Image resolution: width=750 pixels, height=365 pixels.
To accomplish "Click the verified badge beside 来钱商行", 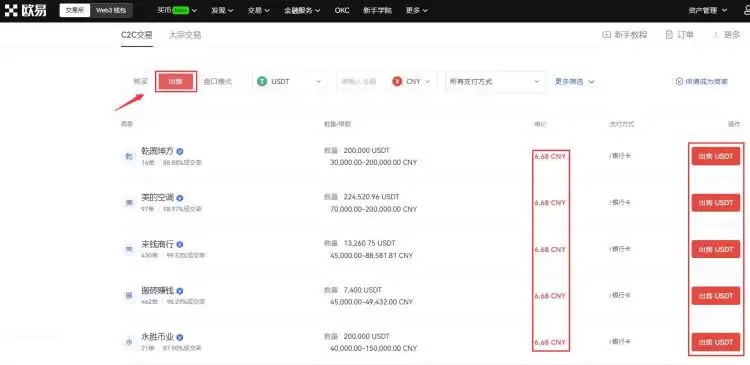I will [x=180, y=244].
